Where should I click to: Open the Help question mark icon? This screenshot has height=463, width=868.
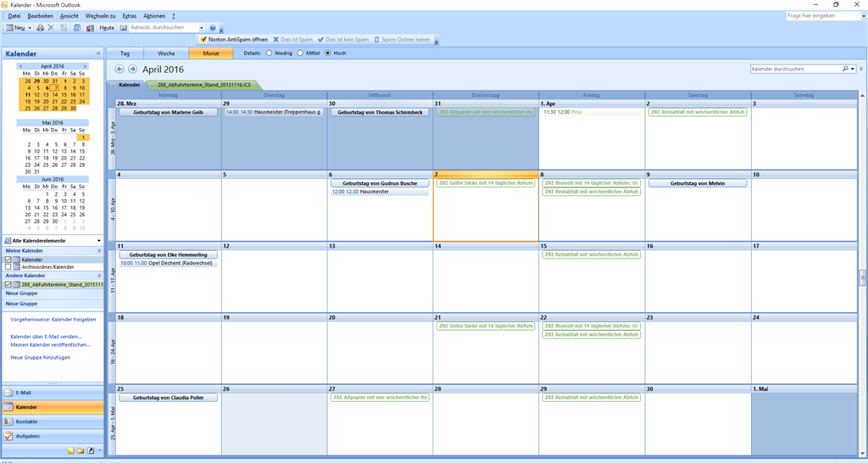[213, 27]
